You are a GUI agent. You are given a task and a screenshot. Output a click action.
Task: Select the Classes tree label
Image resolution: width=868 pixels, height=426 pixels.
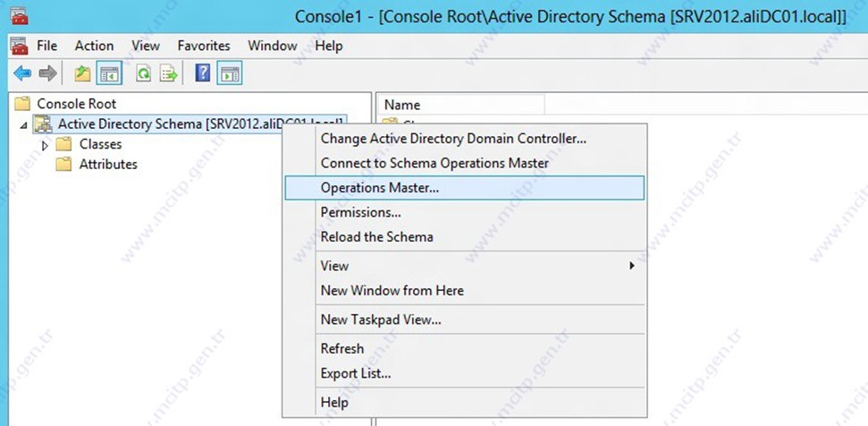coord(100,144)
